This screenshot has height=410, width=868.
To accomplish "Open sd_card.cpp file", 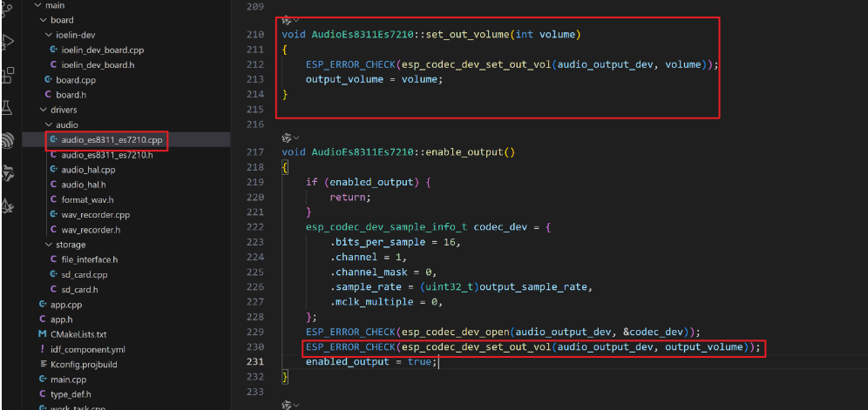I will click(x=85, y=274).
